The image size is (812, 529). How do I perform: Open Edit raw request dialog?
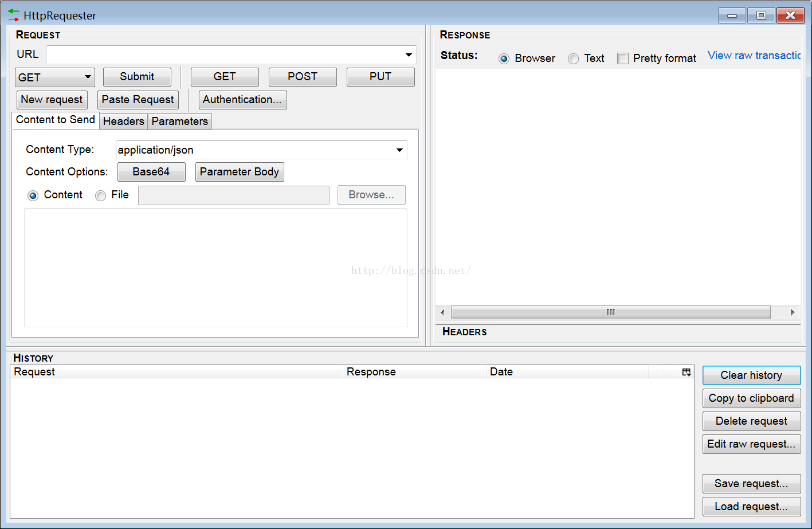(x=751, y=444)
